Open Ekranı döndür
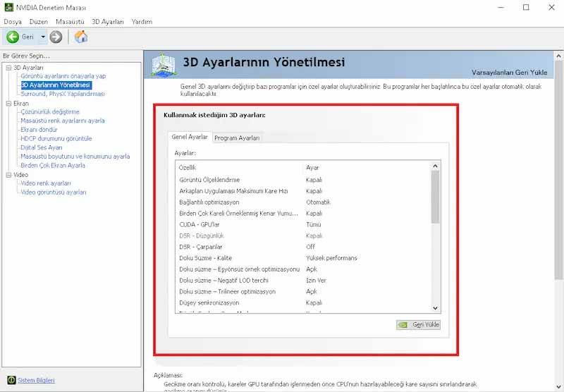The image size is (564, 392). [x=39, y=130]
